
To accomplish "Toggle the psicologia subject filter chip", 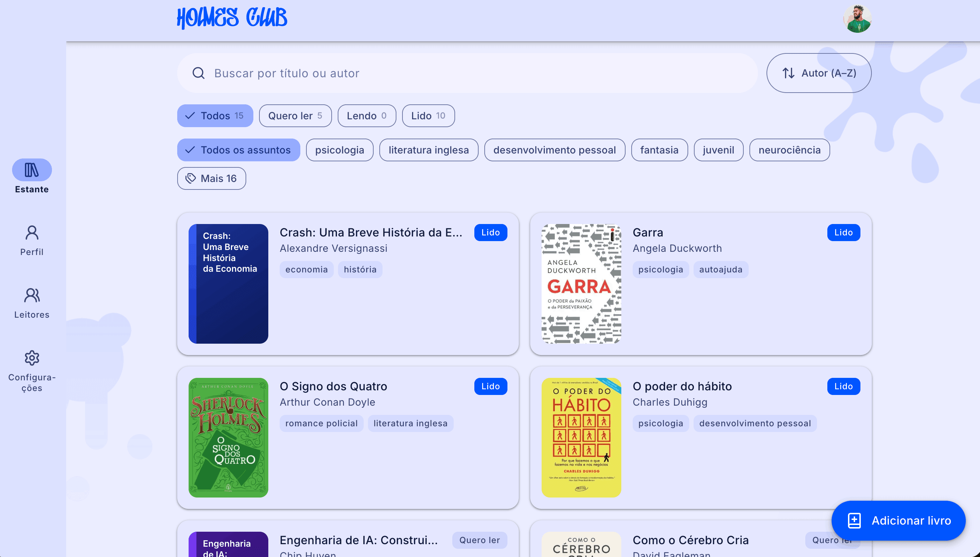I will pyautogui.click(x=340, y=150).
